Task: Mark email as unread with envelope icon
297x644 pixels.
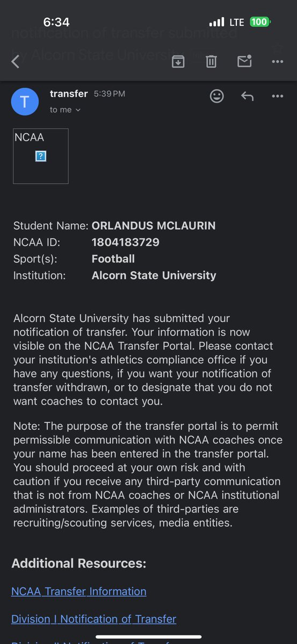Action: (244, 62)
